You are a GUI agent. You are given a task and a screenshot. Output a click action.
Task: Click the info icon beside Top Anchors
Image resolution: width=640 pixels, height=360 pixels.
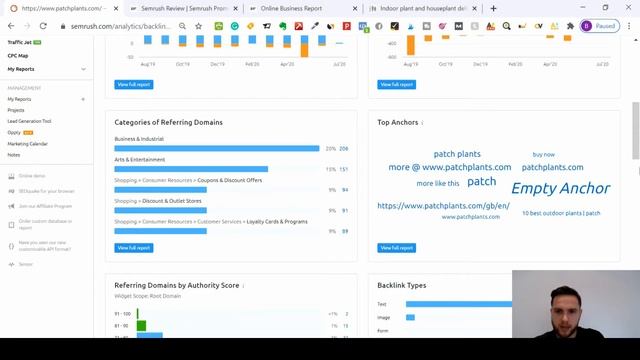pos(422,123)
